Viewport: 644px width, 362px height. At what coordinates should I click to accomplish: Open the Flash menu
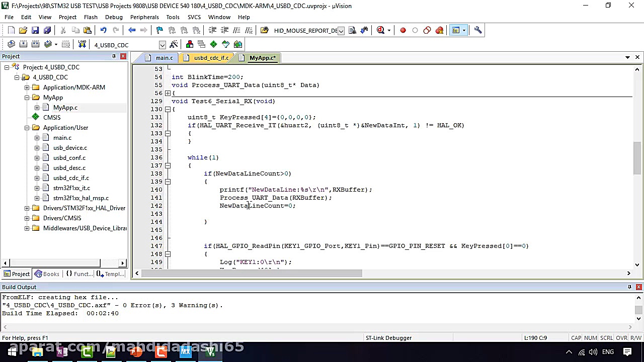coord(91,17)
